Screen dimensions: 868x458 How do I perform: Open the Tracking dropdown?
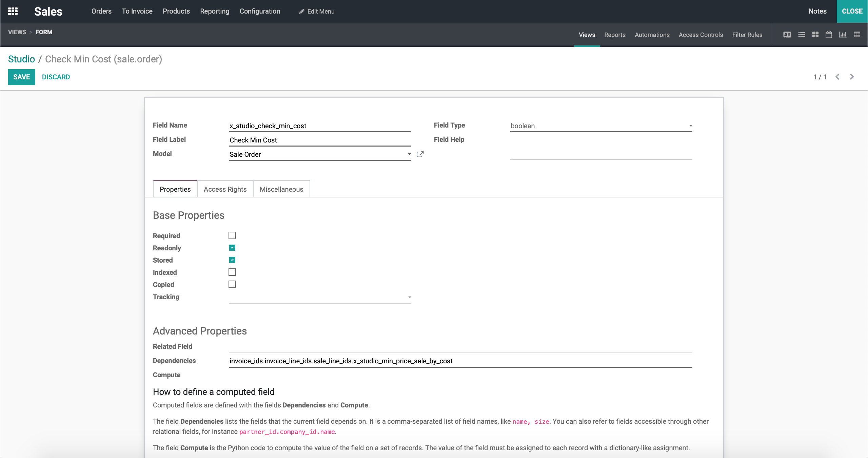[320, 297]
